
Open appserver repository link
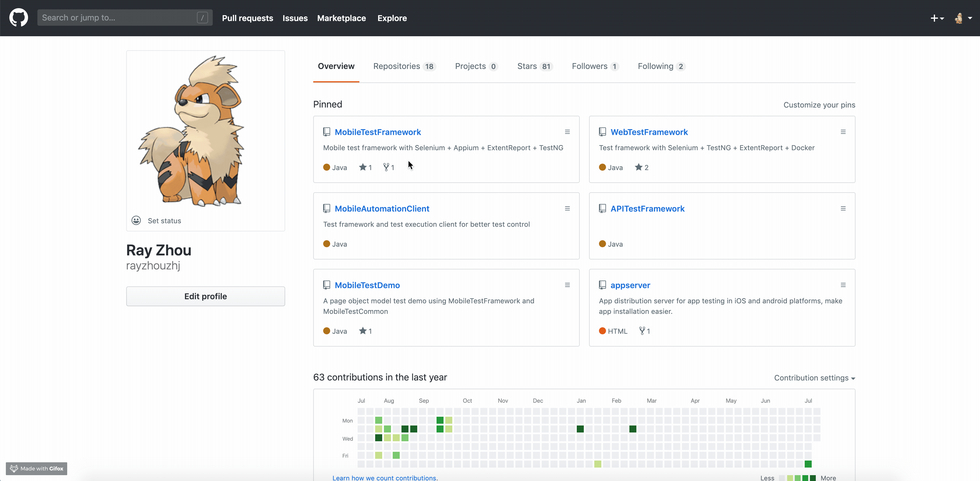[x=630, y=285]
